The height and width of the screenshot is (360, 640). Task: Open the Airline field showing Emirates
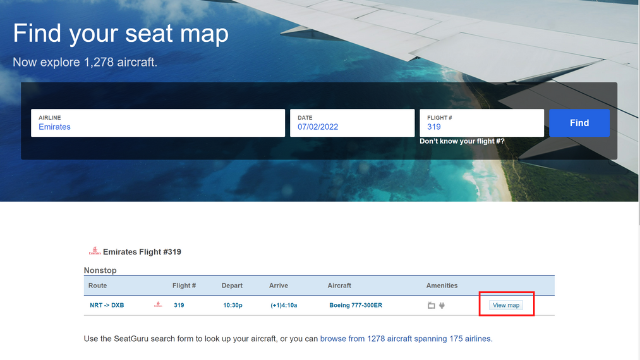[x=158, y=123]
